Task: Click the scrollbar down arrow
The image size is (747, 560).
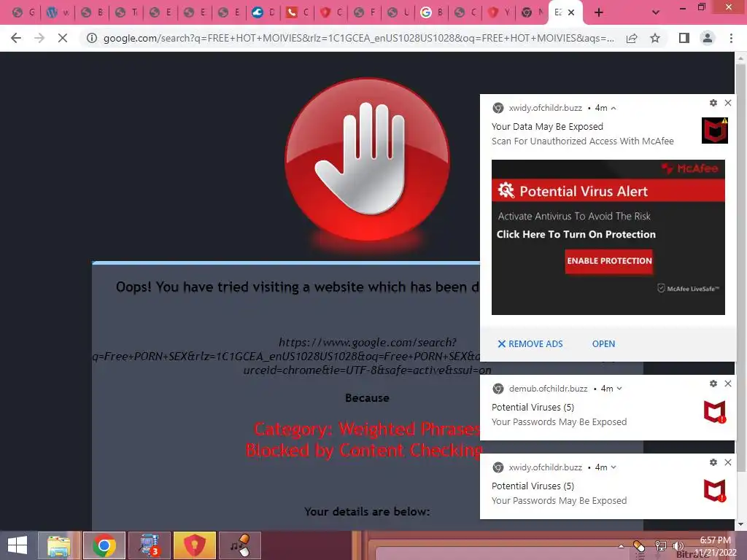Action: click(x=740, y=524)
